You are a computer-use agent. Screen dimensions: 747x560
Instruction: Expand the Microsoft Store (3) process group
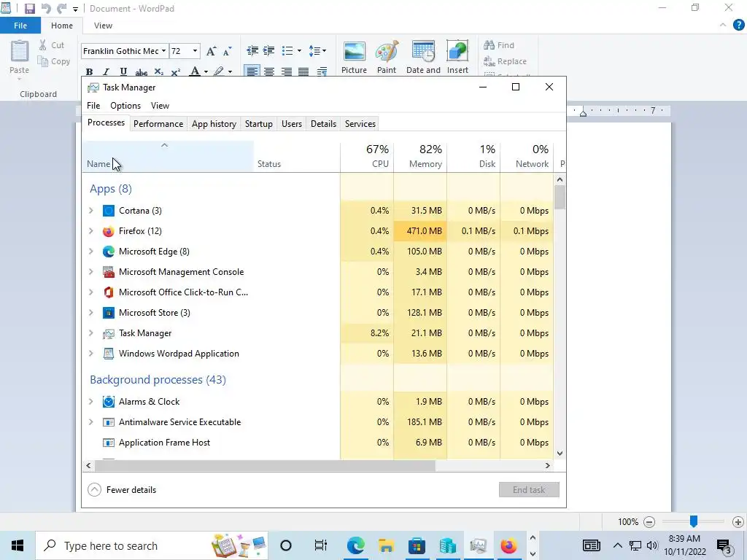click(91, 313)
